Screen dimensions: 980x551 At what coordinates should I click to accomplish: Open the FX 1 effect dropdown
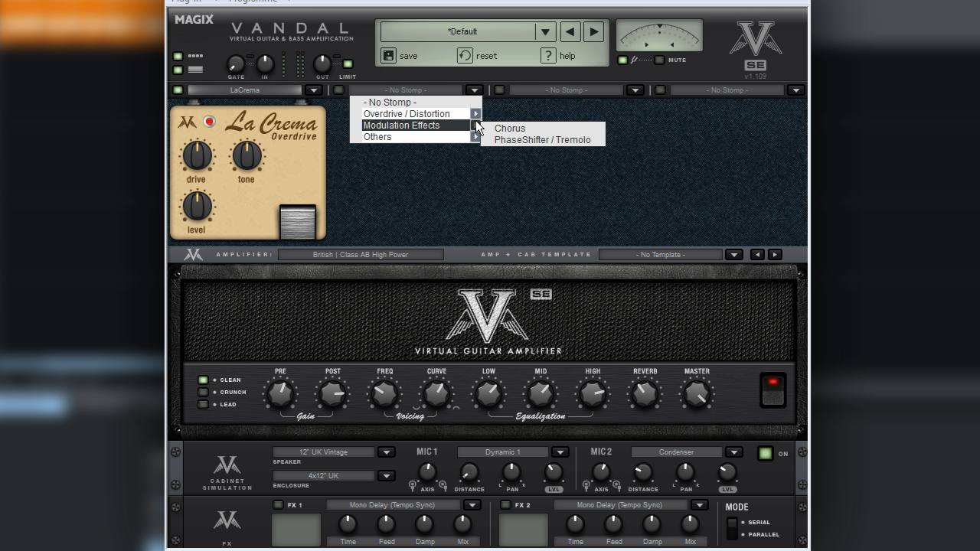472,505
